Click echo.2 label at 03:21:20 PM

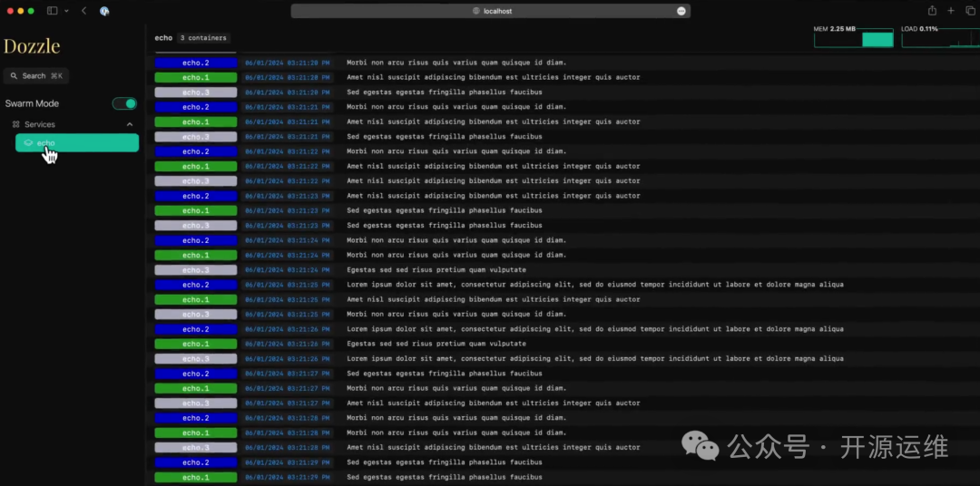coord(196,63)
